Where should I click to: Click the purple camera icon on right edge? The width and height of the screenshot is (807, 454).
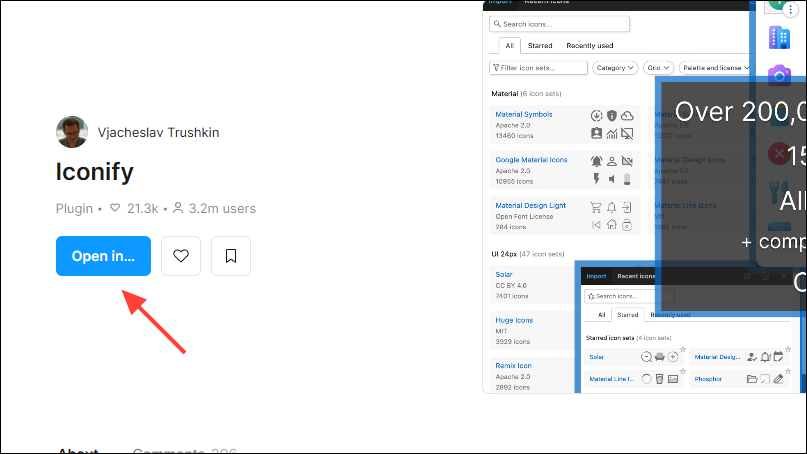(x=779, y=75)
